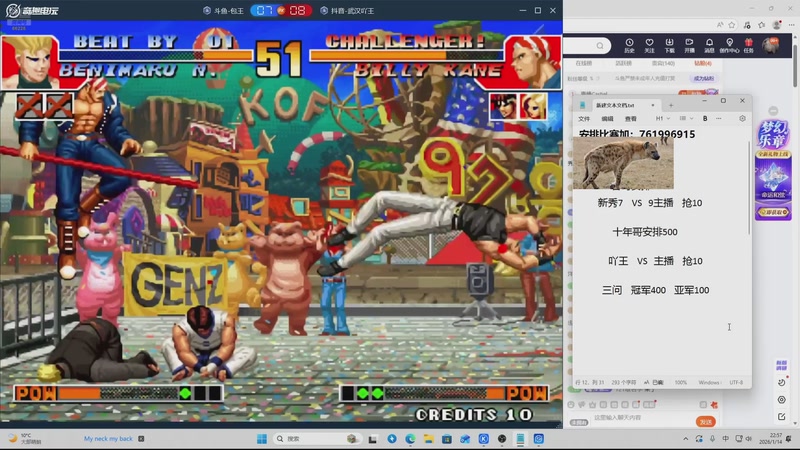Open Notepad more options ellipsis

click(718, 118)
